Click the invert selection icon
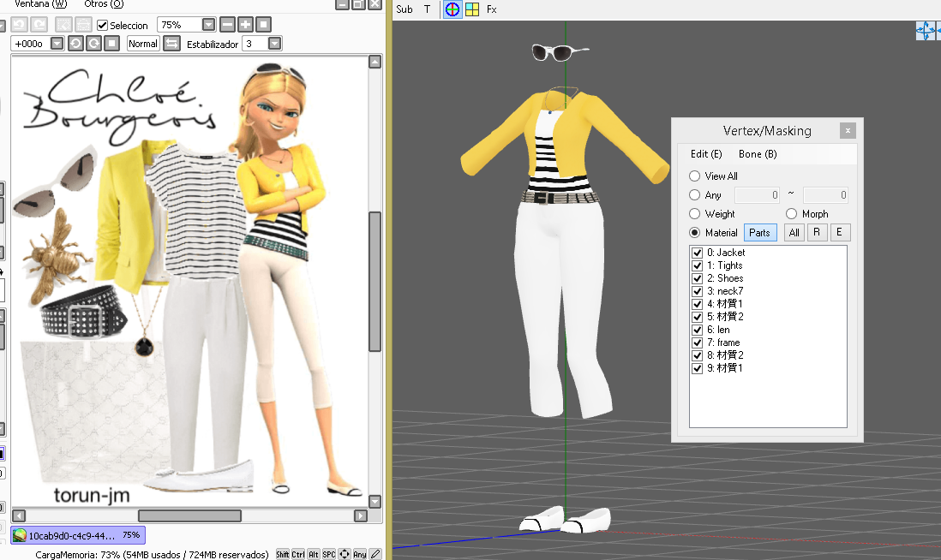The height and width of the screenshot is (560, 941). [x=83, y=25]
